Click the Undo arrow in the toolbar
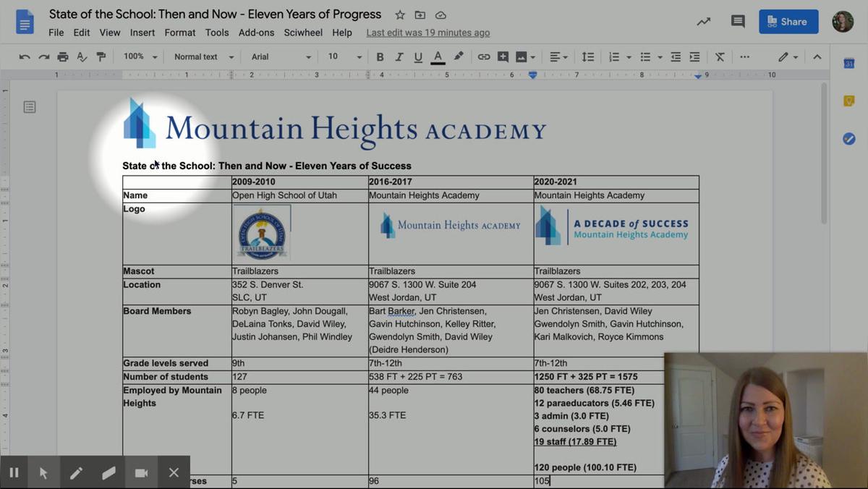Screen dimensions: 868x489 (x=25, y=56)
